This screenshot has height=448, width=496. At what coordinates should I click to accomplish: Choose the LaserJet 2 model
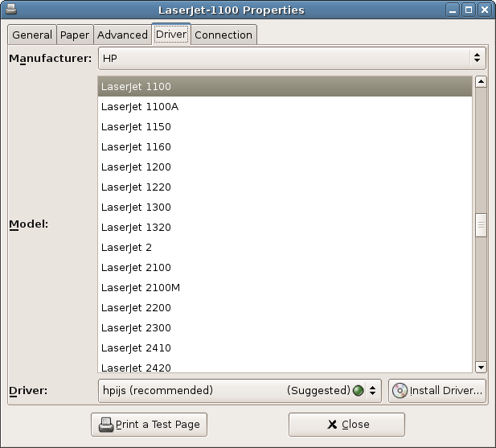tap(285, 247)
